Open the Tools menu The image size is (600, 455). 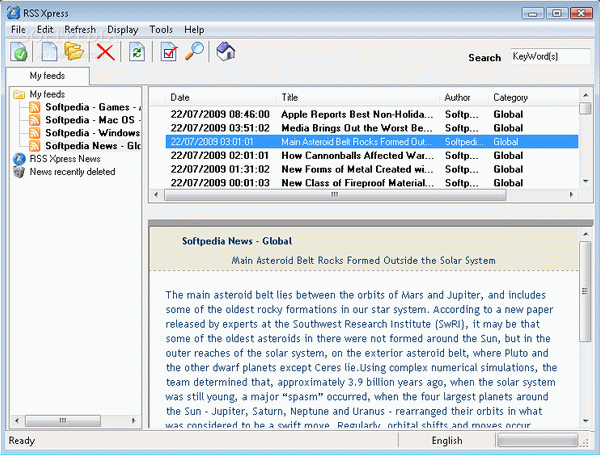pyautogui.click(x=161, y=29)
